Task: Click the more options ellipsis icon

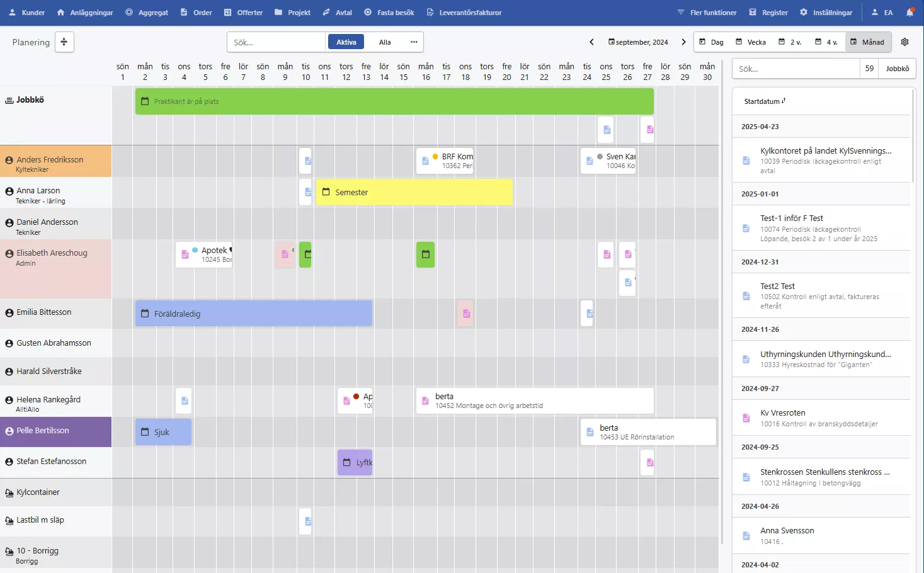Action: tap(414, 42)
